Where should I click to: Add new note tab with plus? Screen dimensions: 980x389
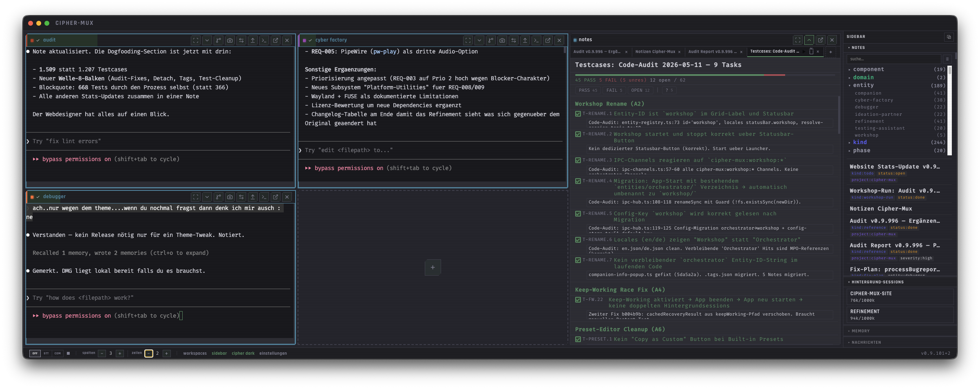click(x=830, y=52)
